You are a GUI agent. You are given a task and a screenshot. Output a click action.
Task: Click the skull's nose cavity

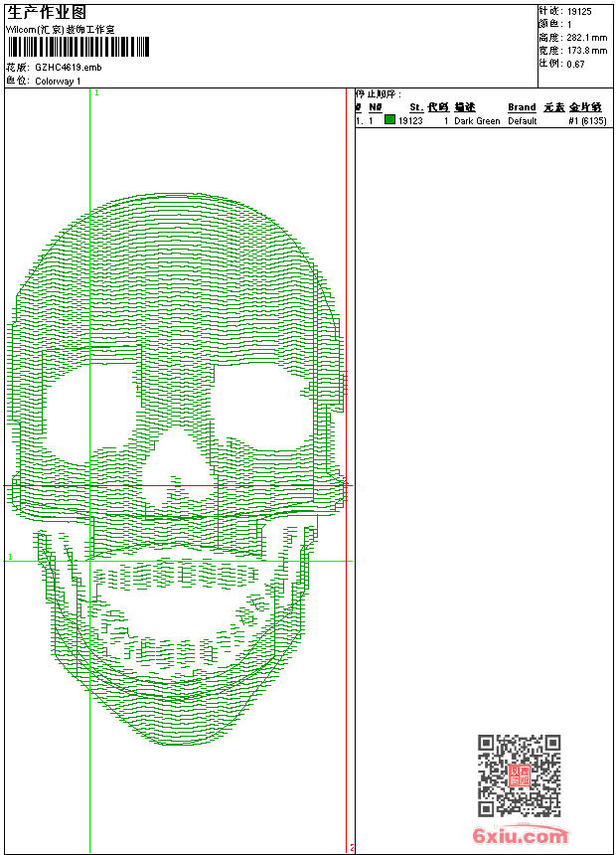pyautogui.click(x=175, y=467)
